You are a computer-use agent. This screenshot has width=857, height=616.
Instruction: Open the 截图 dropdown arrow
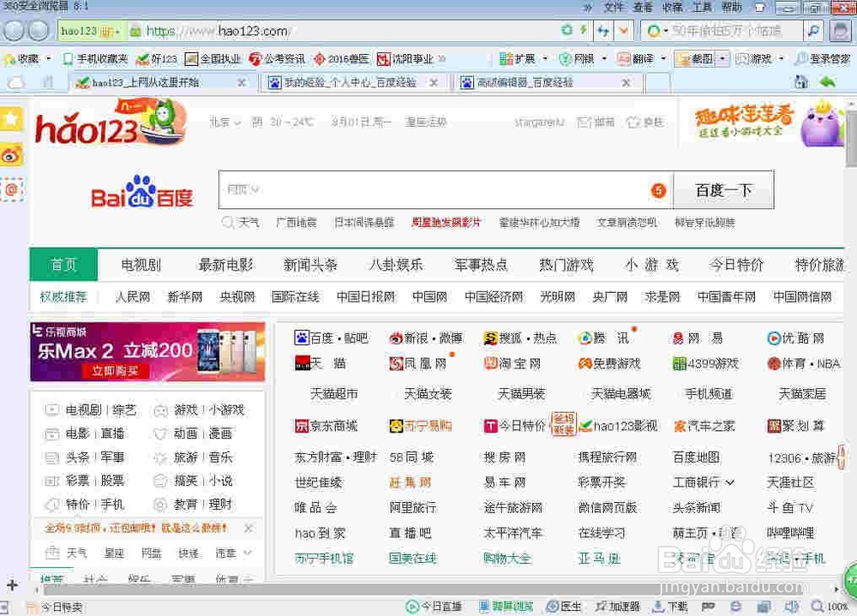pyautogui.click(x=722, y=58)
